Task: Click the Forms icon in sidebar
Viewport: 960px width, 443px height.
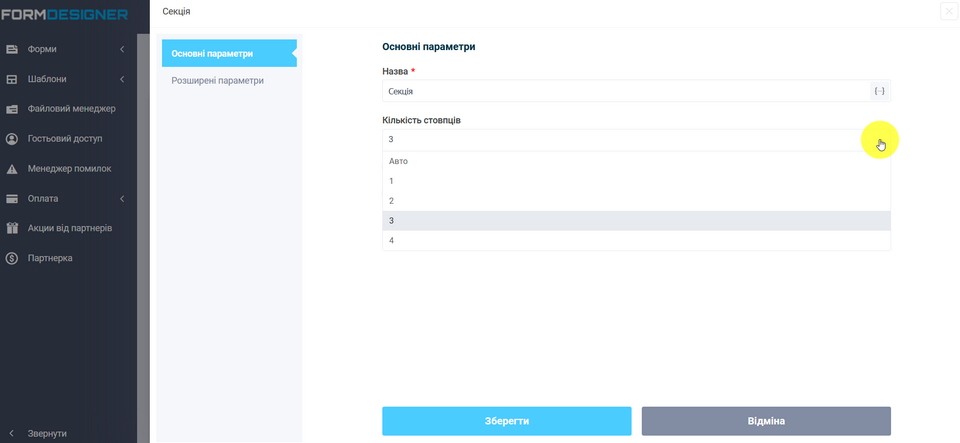Action: coord(13,49)
